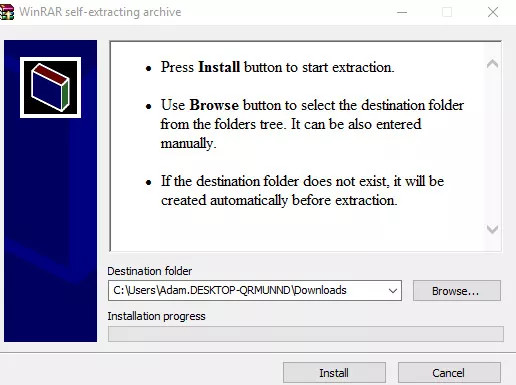Click the bold word Browse in instructions
This screenshot has height=385, width=516.
pyautogui.click(x=214, y=105)
